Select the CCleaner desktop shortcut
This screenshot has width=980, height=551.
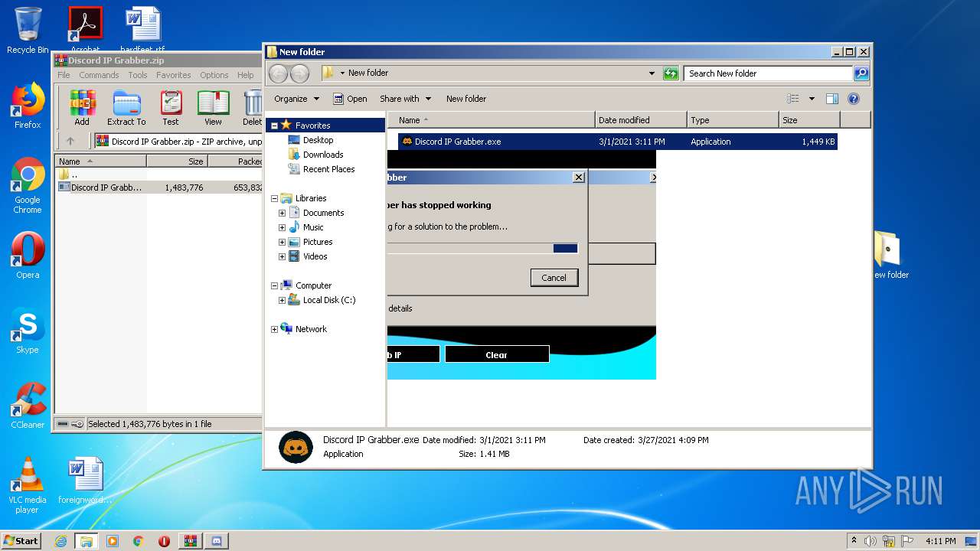tap(28, 406)
